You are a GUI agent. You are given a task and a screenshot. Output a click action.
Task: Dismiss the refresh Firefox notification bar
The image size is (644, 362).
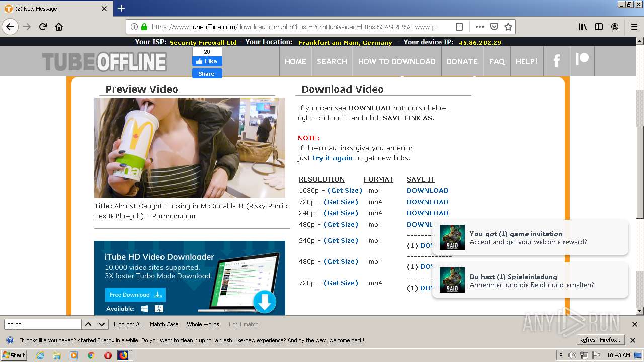pos(633,340)
